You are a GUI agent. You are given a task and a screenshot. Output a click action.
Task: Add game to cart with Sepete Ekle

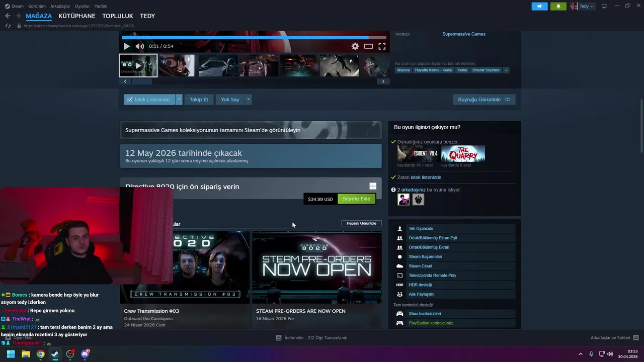tap(356, 199)
